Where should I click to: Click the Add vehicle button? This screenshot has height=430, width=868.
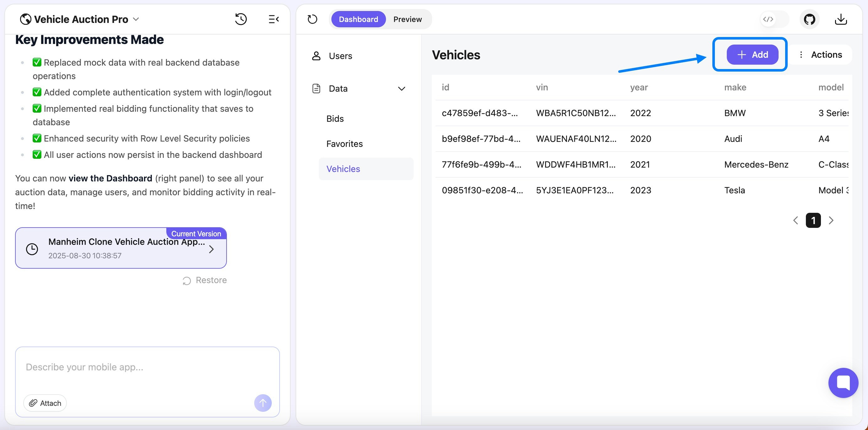click(753, 55)
